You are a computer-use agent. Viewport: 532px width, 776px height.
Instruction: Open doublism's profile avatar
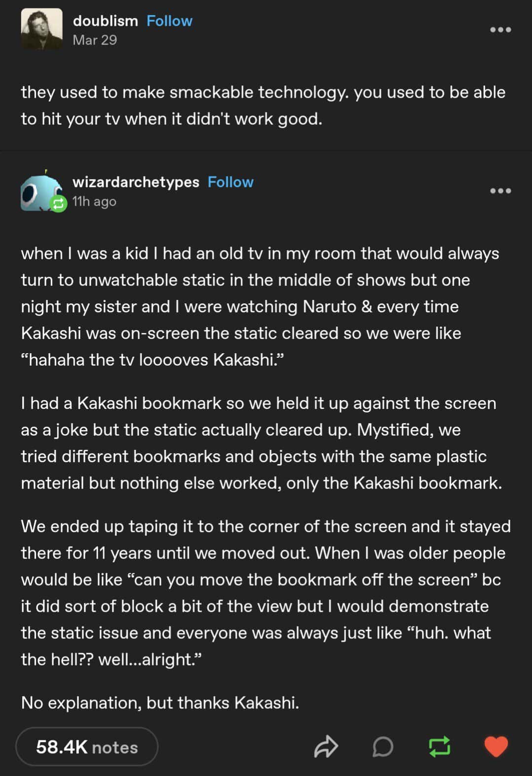point(42,29)
